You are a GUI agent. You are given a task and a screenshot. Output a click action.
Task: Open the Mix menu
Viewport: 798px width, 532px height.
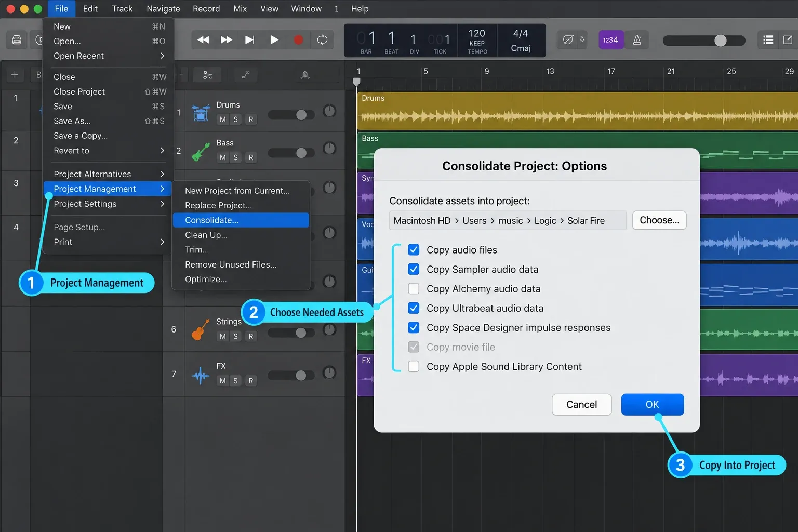(240, 9)
